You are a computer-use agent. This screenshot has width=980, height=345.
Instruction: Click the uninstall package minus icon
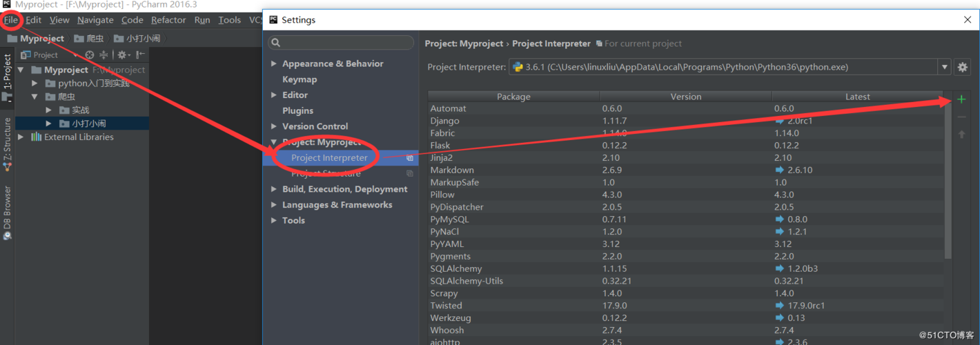click(x=961, y=117)
